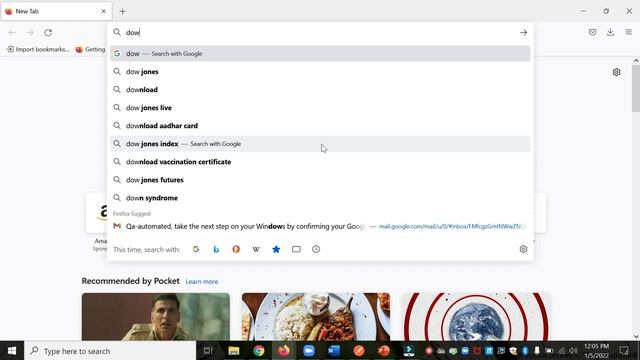Open the Gmail Qa-automated Firefox Suggest result

point(320,226)
